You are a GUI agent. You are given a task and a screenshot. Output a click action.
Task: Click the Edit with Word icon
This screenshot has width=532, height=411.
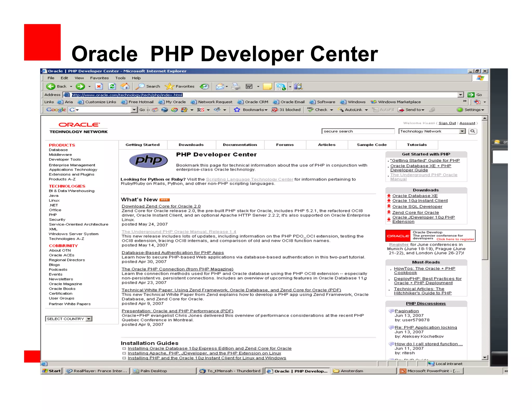tap(249, 86)
